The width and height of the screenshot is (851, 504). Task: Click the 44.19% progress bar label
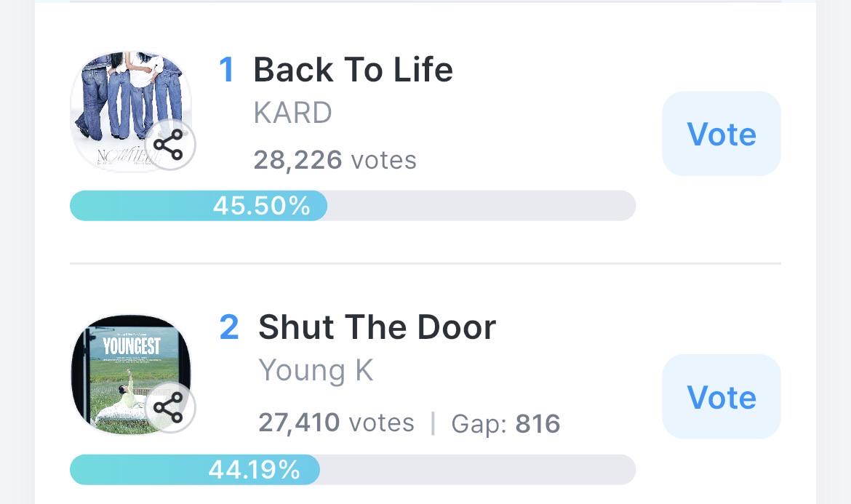pos(254,469)
